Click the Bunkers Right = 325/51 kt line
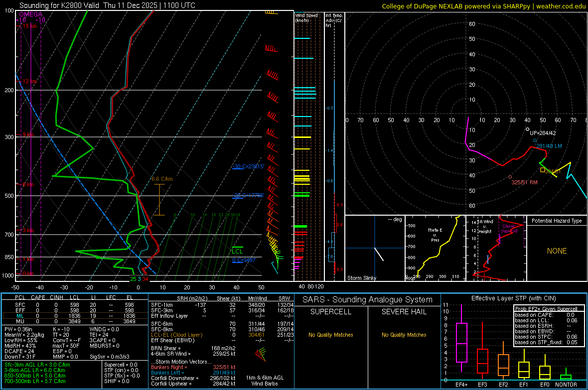Image resolution: width=588 pixels, height=390 pixels. pos(193,367)
